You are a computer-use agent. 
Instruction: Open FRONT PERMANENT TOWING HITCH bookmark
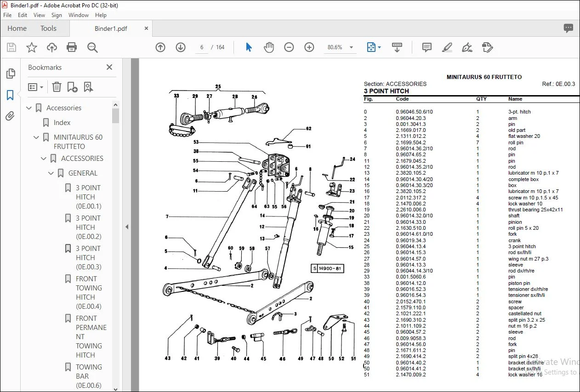[91, 336]
